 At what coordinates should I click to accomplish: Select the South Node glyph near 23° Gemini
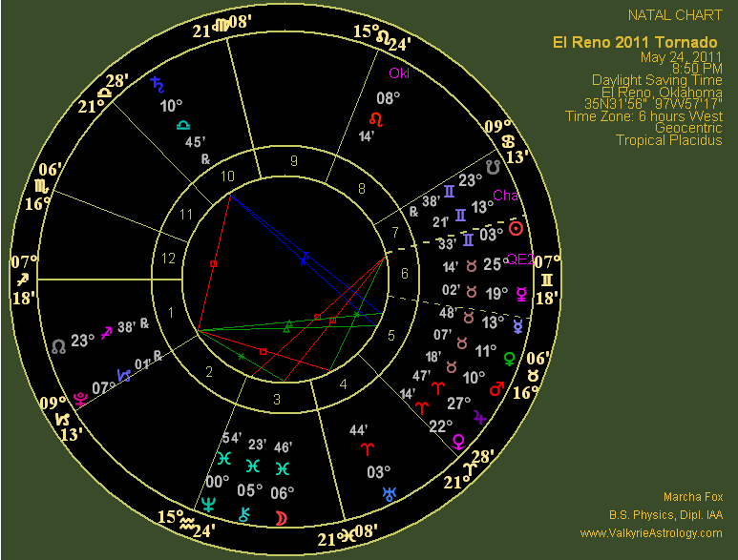493,166
